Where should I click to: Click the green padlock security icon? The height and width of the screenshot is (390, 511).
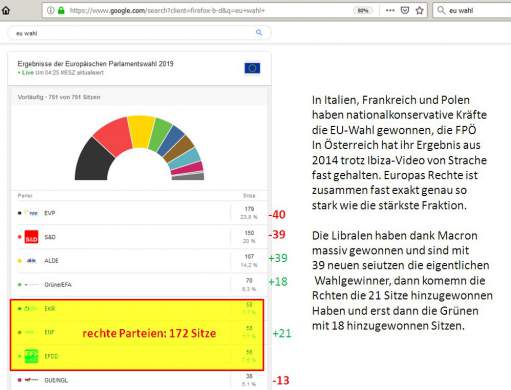point(61,10)
